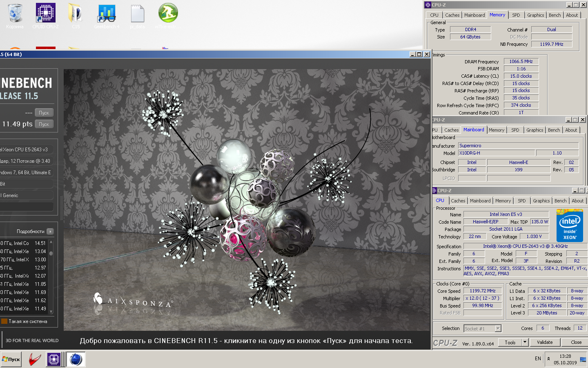Open Bench tab in the CPU-Z window showing Mainboard
Screen dimensions: 588x368
point(554,130)
